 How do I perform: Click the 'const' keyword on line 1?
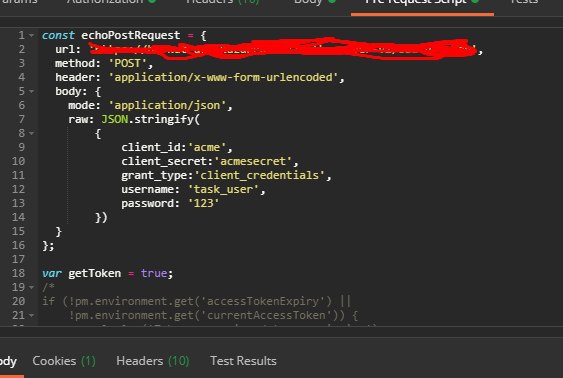[58, 35]
